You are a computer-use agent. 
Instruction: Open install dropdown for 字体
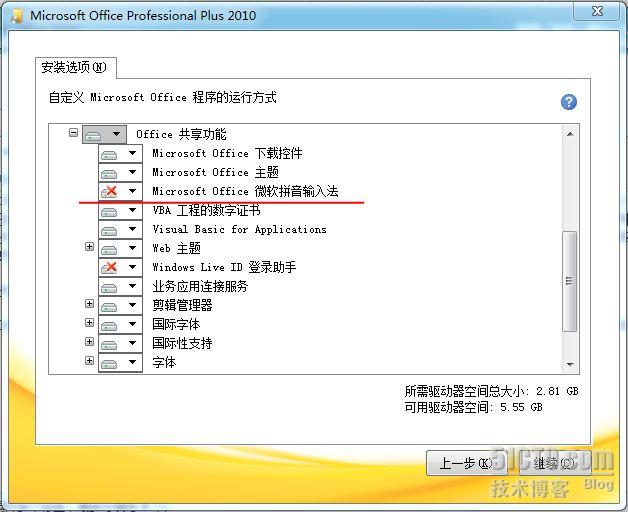(120, 363)
